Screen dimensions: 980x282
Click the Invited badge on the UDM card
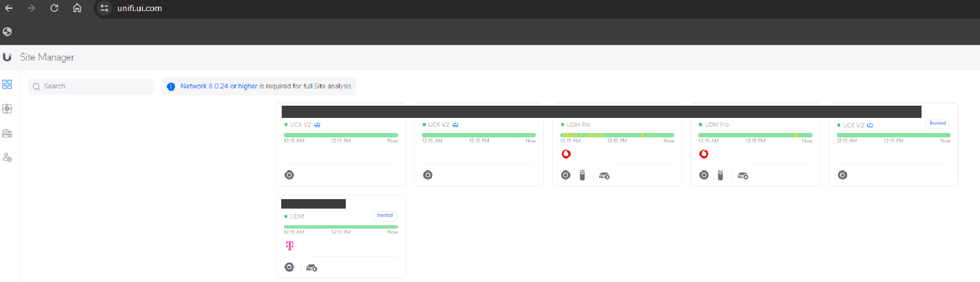(x=385, y=215)
